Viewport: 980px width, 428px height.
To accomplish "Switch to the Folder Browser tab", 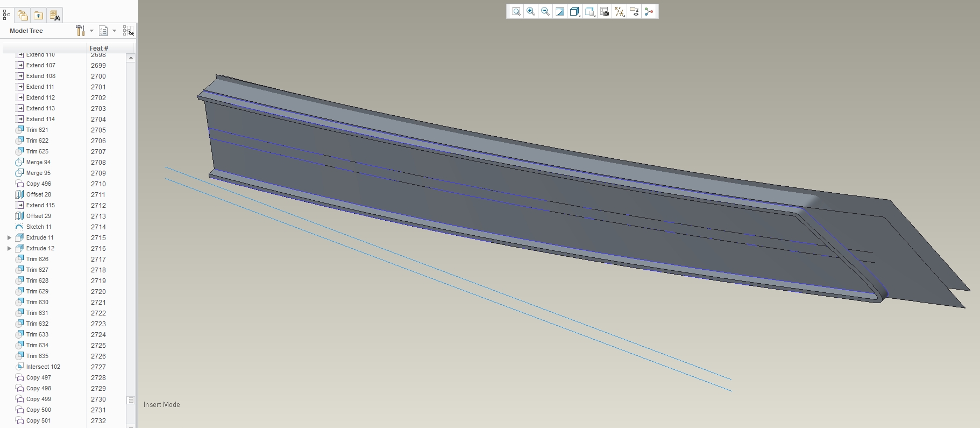I will (x=23, y=15).
